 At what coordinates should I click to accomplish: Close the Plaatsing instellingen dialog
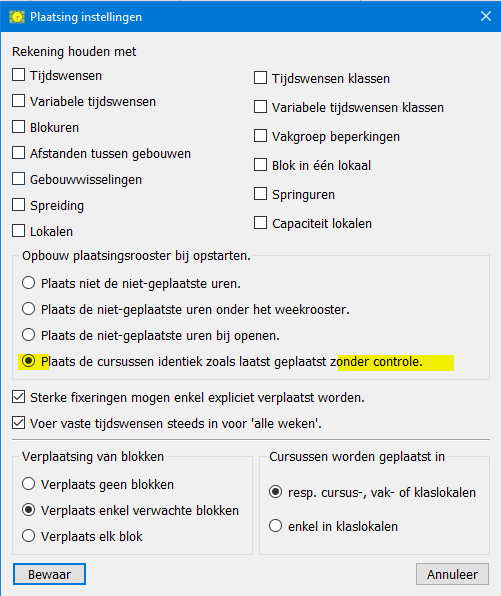click(485, 16)
